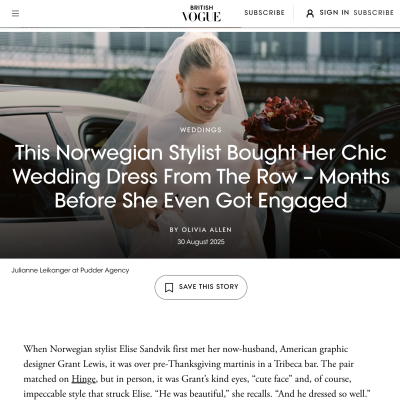Viewport: 400px width, 400px height.
Task: Follow the underlined Hinge link
Action: 84,379
